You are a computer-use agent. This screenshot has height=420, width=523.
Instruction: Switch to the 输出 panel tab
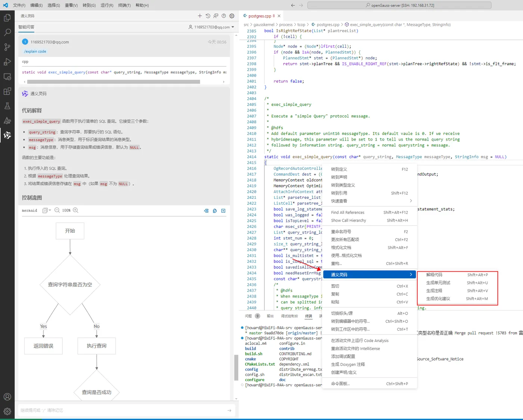tap(270, 316)
